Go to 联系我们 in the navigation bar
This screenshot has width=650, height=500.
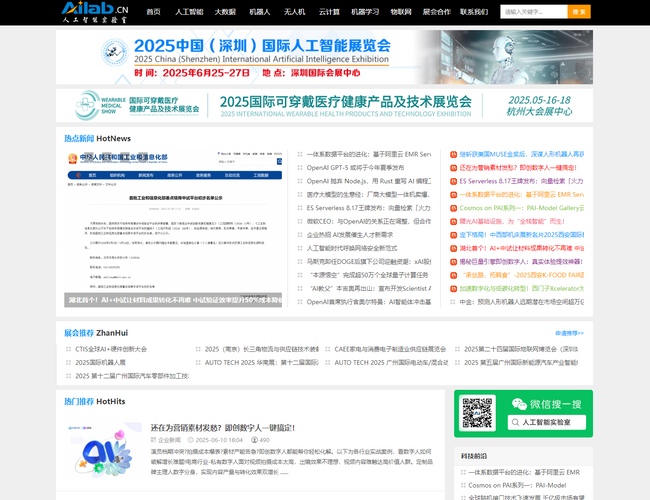pyautogui.click(x=474, y=12)
